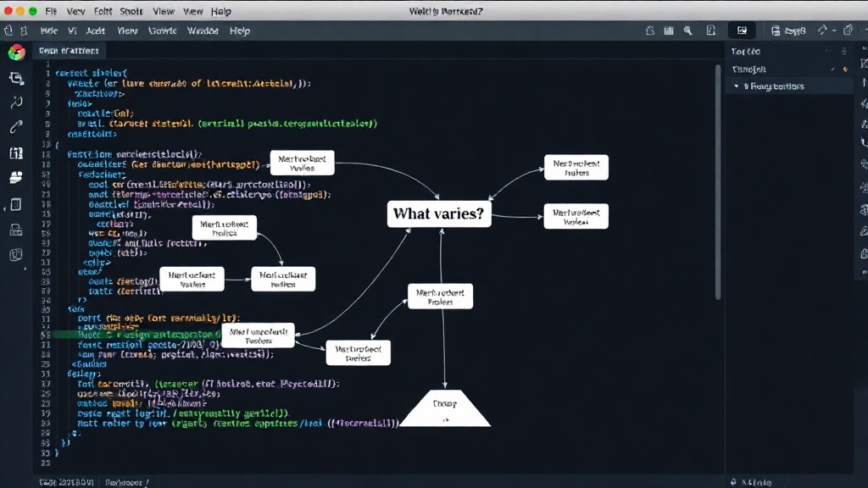868x488 pixels.
Task: Select the green-highlighted code line in gutter
Action: point(47,334)
